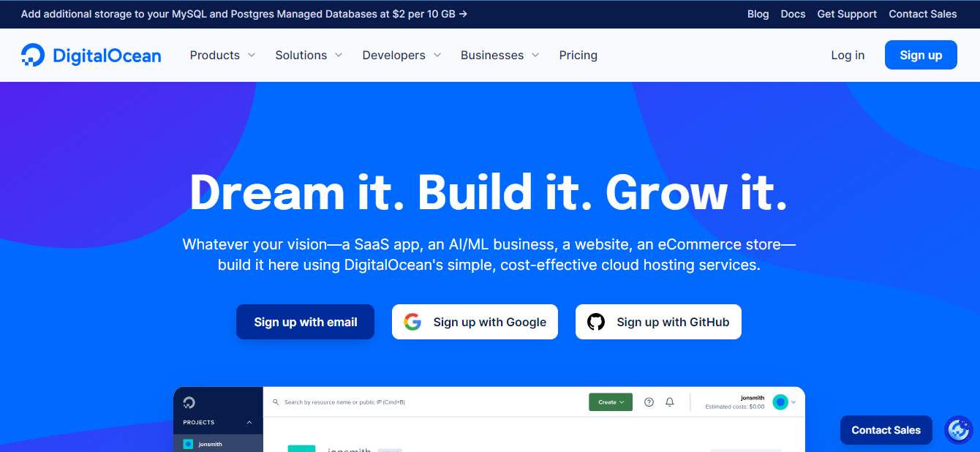This screenshot has width=980, height=452.
Task: Click the DigitalOcean logo in navbar
Action: click(91, 56)
